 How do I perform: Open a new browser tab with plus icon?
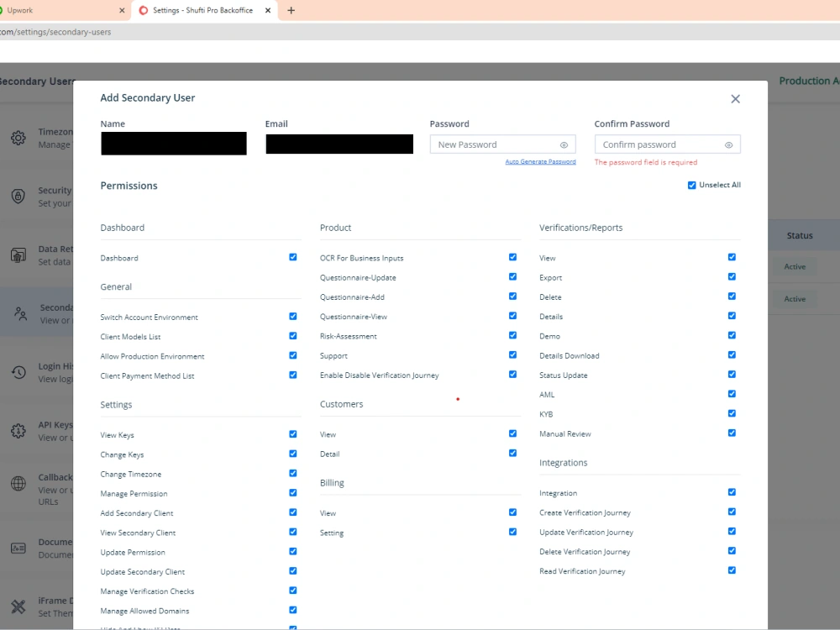click(x=291, y=10)
